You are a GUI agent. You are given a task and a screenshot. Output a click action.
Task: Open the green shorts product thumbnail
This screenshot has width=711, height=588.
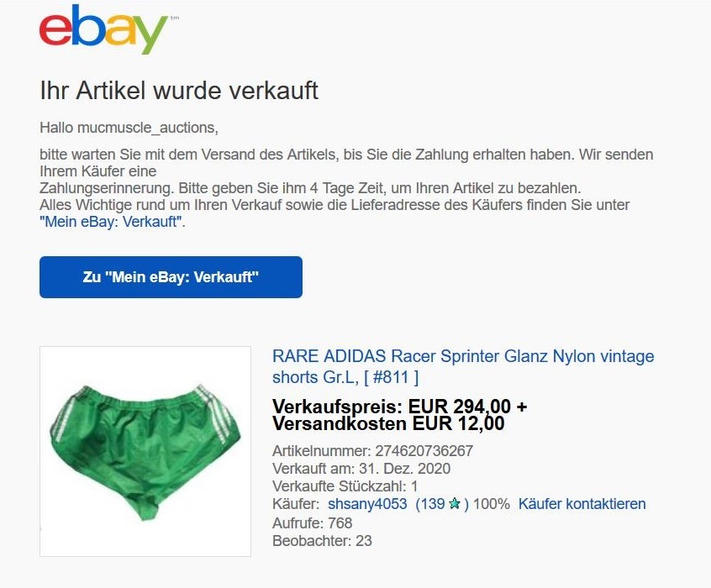click(x=145, y=452)
